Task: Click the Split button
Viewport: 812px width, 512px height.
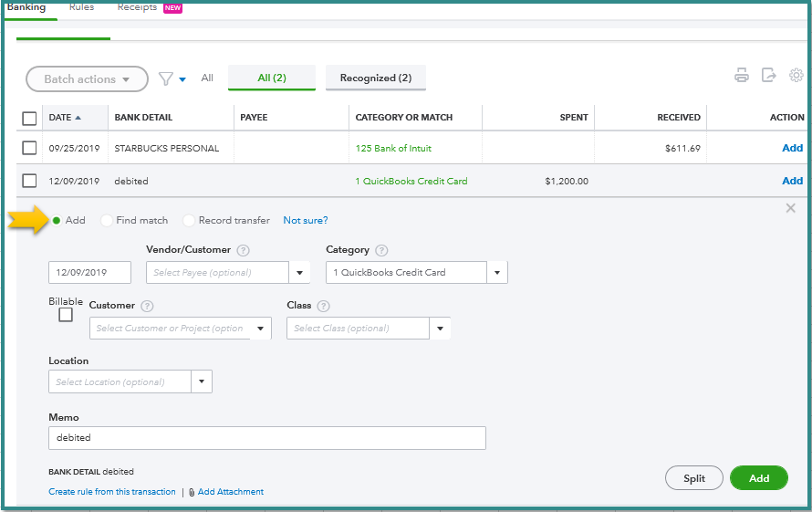Action: pos(694,478)
